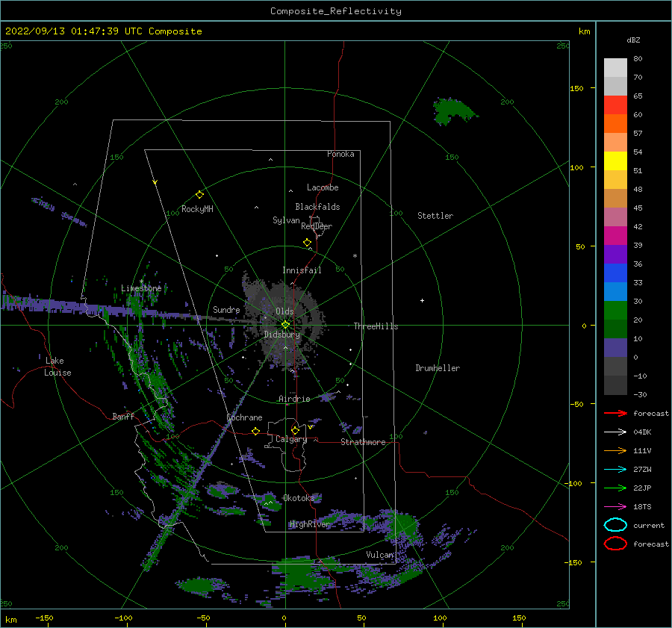Click the HighRiver city label
672x628 pixels.
310,524
